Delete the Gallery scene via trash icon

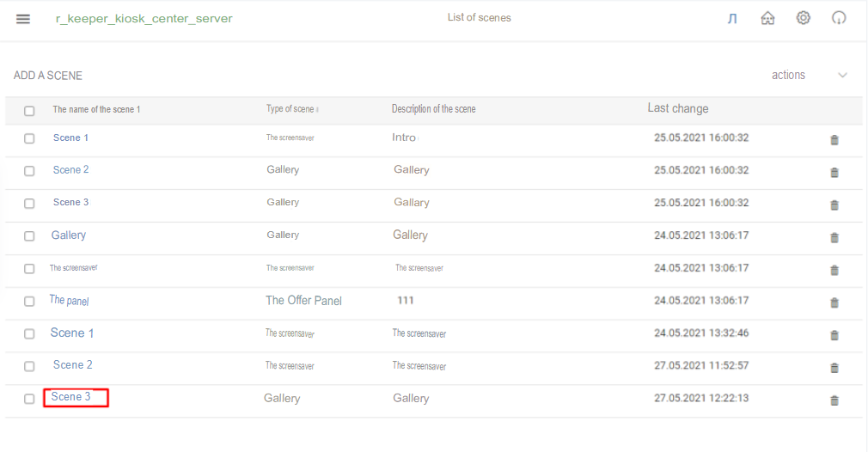(x=834, y=238)
